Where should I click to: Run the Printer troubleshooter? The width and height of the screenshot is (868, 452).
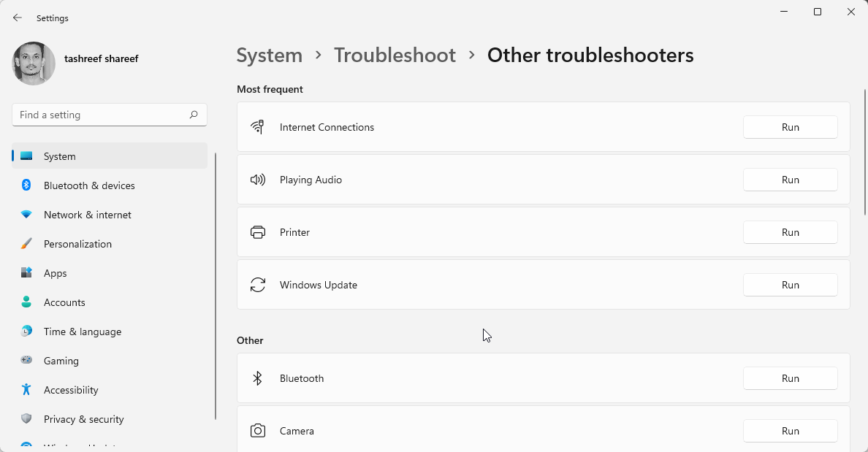[x=790, y=231]
